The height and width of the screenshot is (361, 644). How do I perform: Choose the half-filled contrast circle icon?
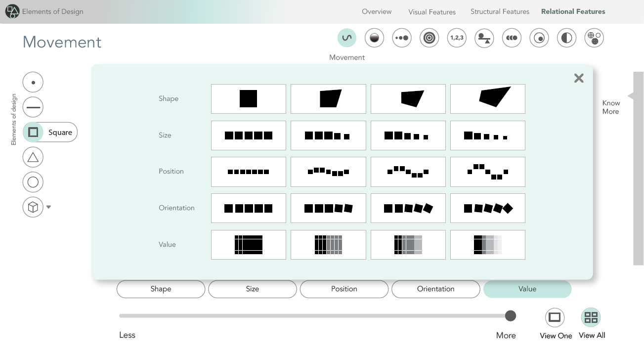(x=566, y=38)
